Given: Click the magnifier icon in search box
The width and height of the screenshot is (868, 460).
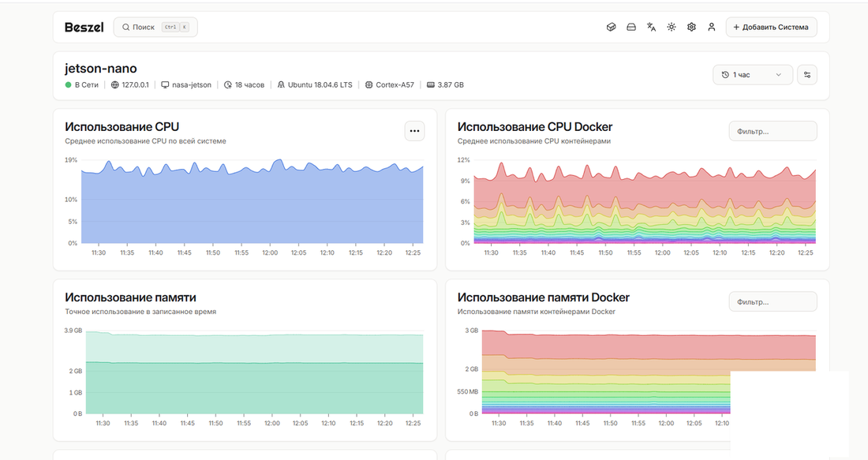Looking at the screenshot, I should click(126, 27).
